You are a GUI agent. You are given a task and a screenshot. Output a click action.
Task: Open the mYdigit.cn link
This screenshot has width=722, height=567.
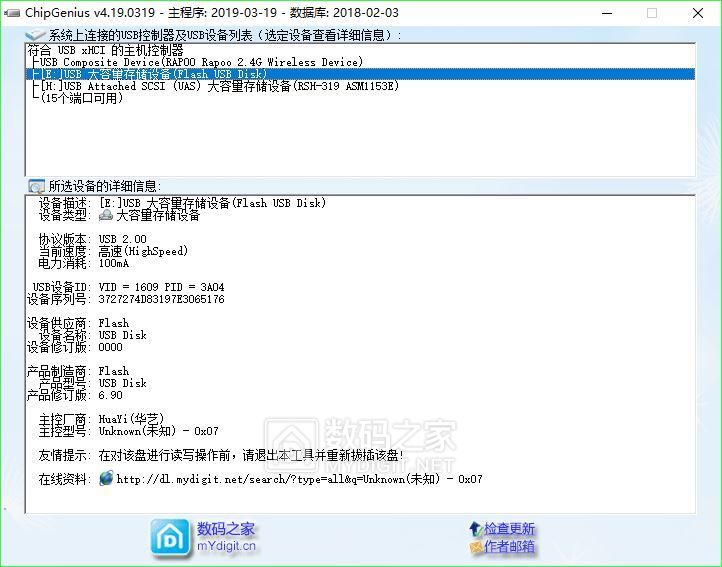pos(226,546)
